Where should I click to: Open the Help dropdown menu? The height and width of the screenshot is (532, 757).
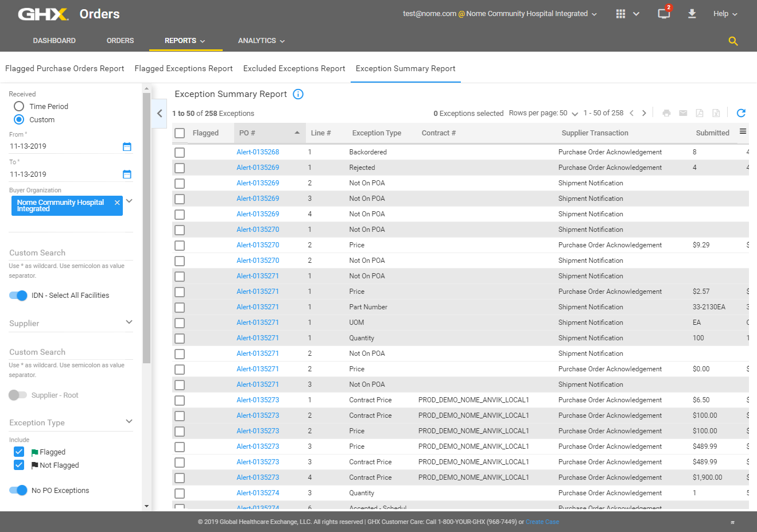point(725,14)
